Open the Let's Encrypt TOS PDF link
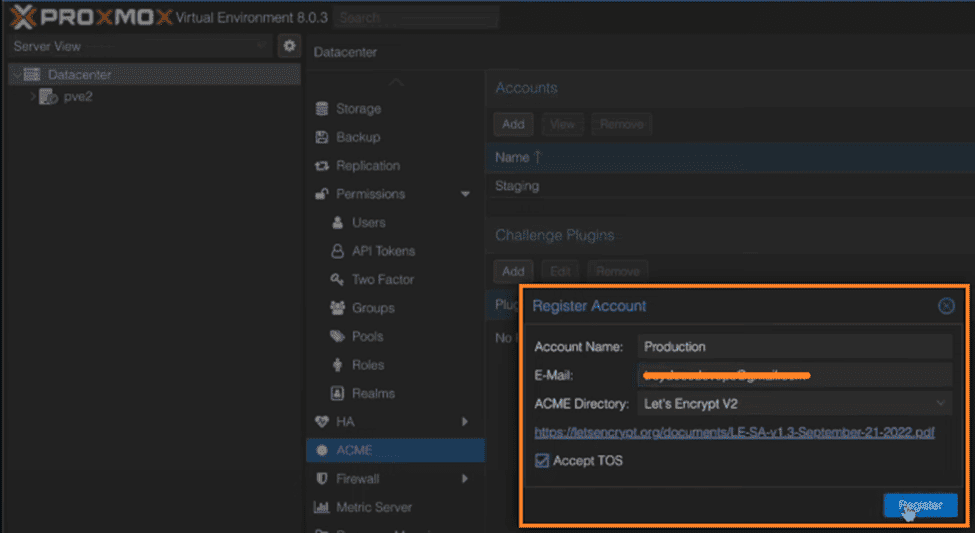Screen dimensions: 975x533 tap(734, 432)
